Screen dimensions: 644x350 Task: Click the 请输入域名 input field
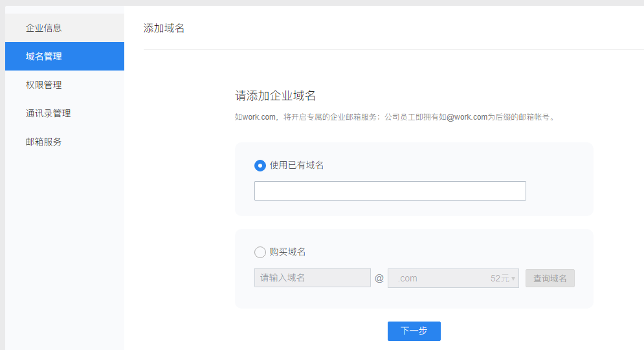click(312, 278)
